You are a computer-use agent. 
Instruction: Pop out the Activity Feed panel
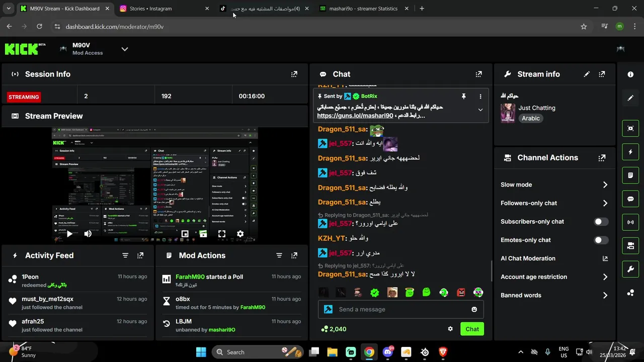tap(140, 255)
